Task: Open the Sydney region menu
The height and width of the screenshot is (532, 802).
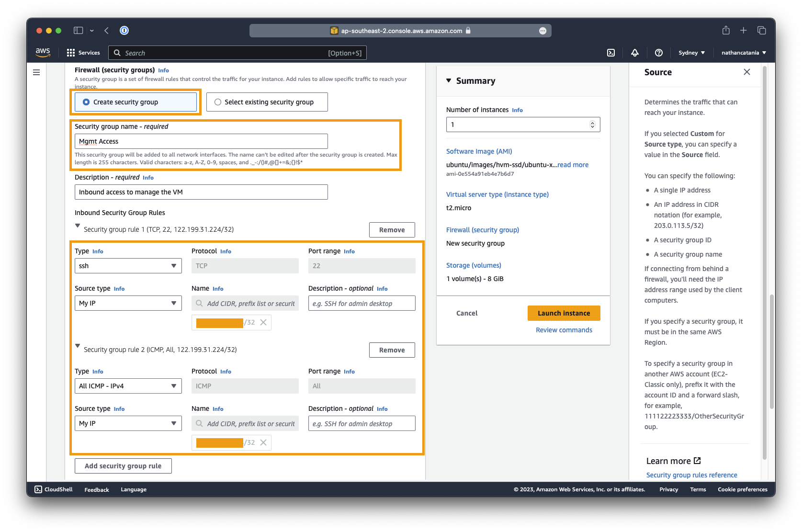Action: pos(691,53)
